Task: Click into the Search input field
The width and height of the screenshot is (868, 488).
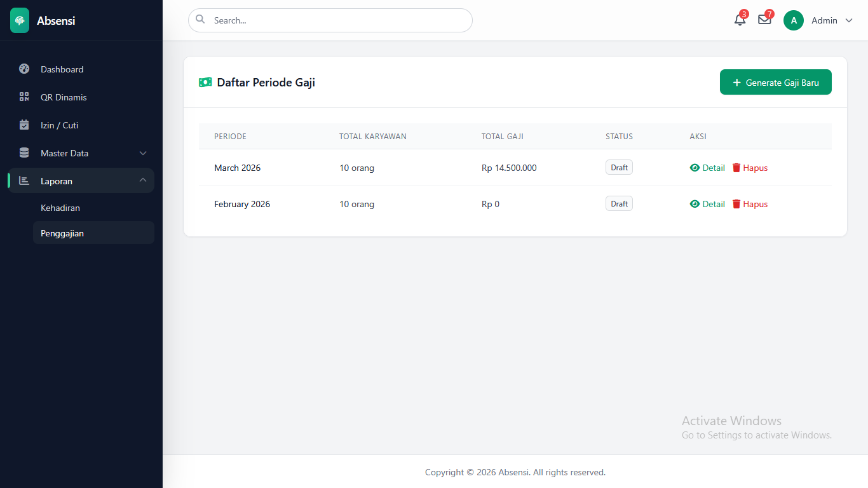Action: 337,20
